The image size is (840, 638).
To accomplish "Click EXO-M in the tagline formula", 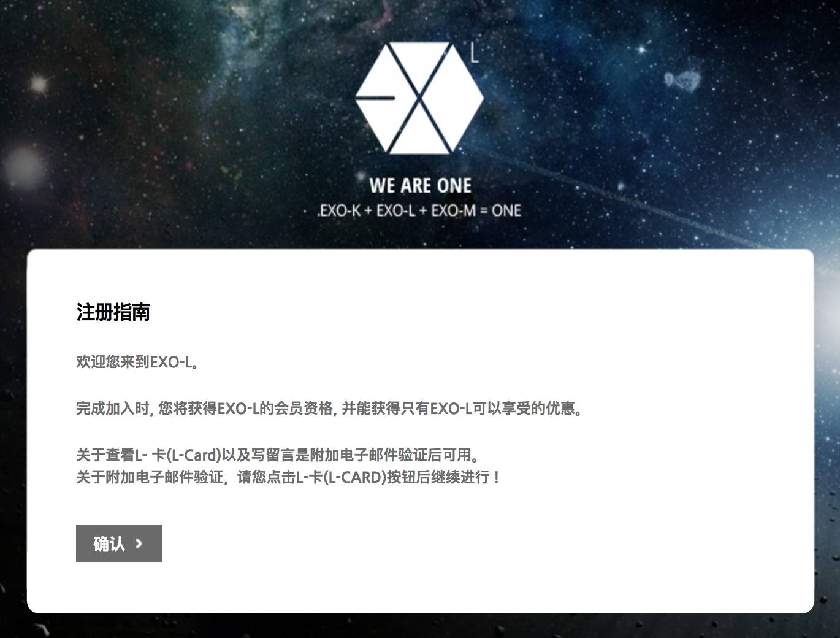I will pos(453,210).
